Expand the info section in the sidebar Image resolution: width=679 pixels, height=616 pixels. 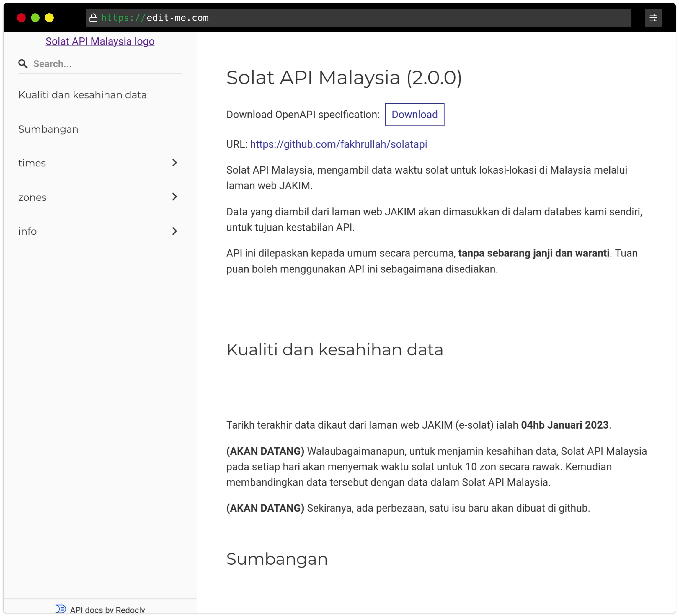[175, 231]
